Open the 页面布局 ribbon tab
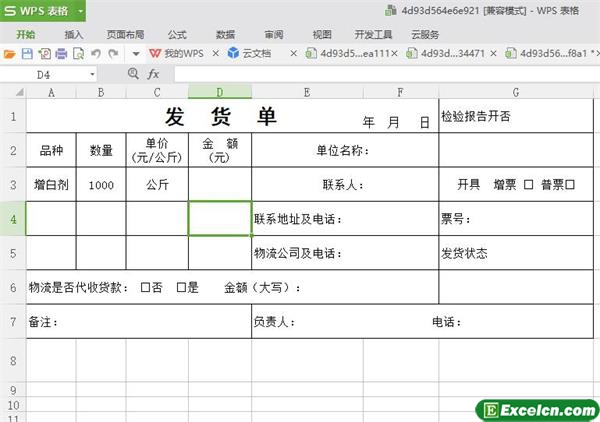The width and height of the screenshot is (600, 422). [125, 35]
